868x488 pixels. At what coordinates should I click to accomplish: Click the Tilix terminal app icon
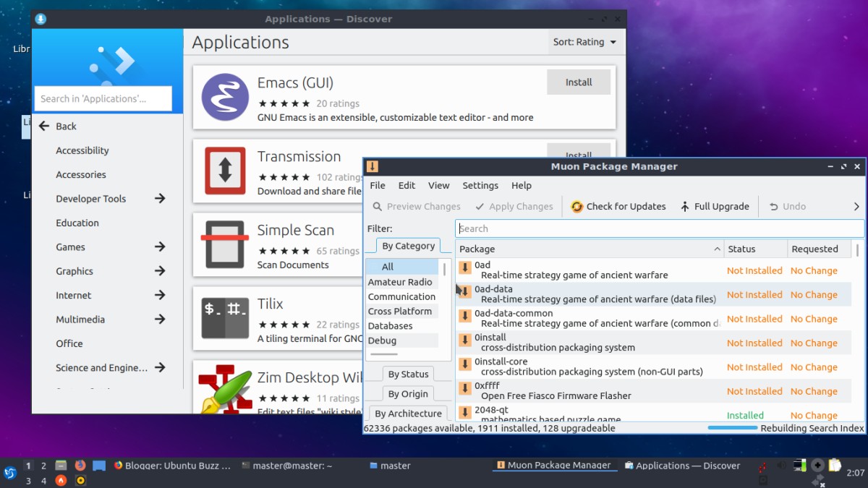click(x=225, y=318)
